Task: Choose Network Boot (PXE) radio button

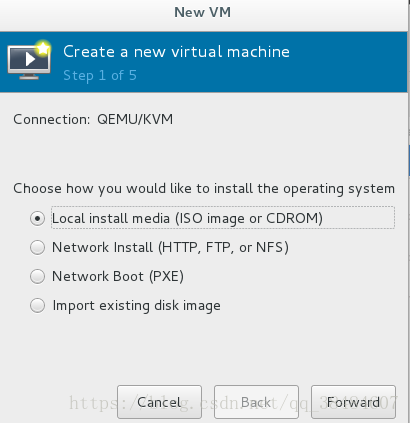Action: click(x=37, y=277)
